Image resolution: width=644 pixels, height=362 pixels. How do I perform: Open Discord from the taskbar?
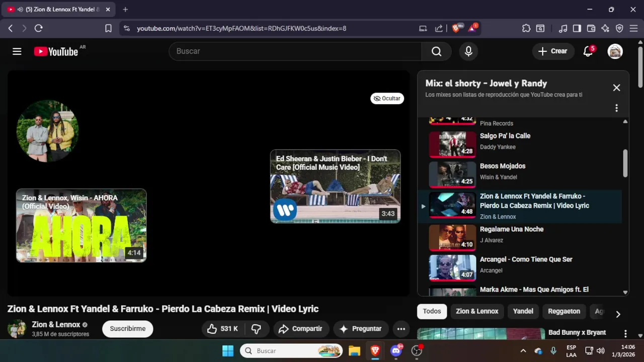click(396, 351)
